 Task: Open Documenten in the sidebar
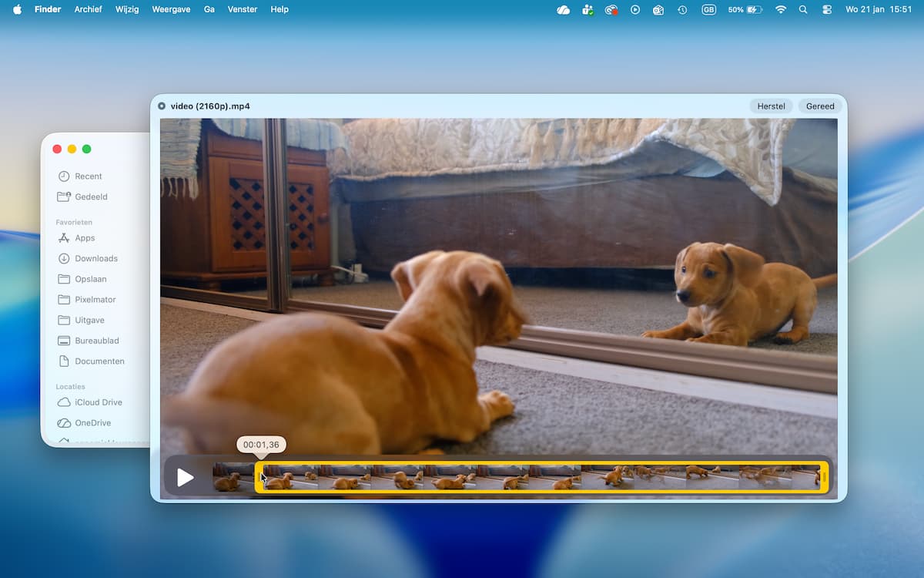coord(99,361)
